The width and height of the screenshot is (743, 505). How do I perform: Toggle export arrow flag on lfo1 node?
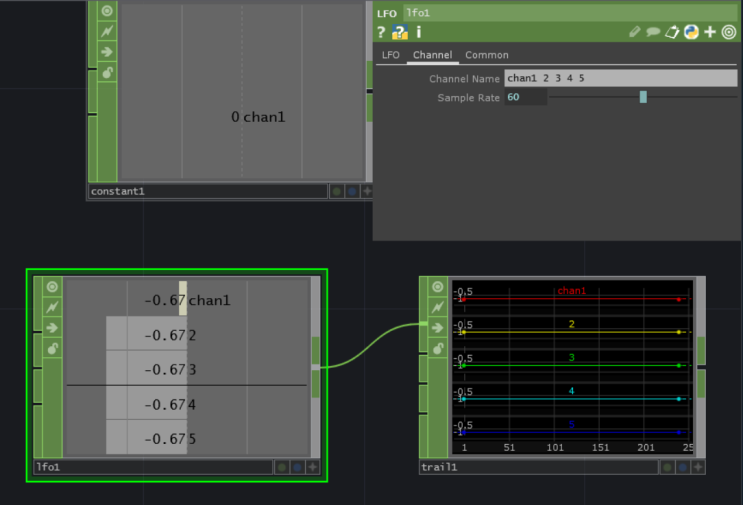tap(52, 328)
